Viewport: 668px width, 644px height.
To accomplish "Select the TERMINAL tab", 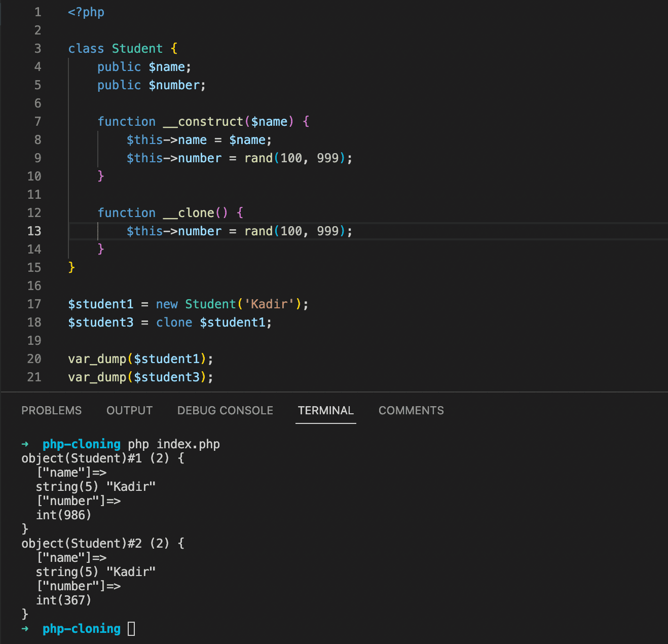I will [x=325, y=410].
